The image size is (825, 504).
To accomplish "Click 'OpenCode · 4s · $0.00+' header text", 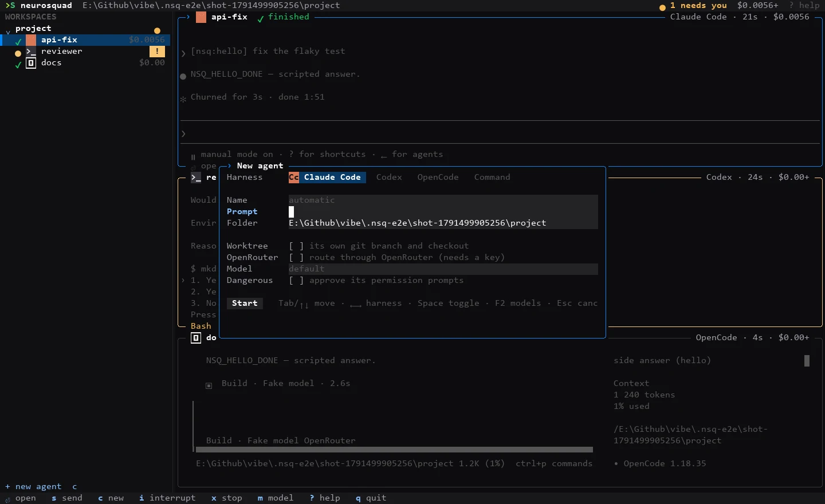I will pyautogui.click(x=753, y=338).
